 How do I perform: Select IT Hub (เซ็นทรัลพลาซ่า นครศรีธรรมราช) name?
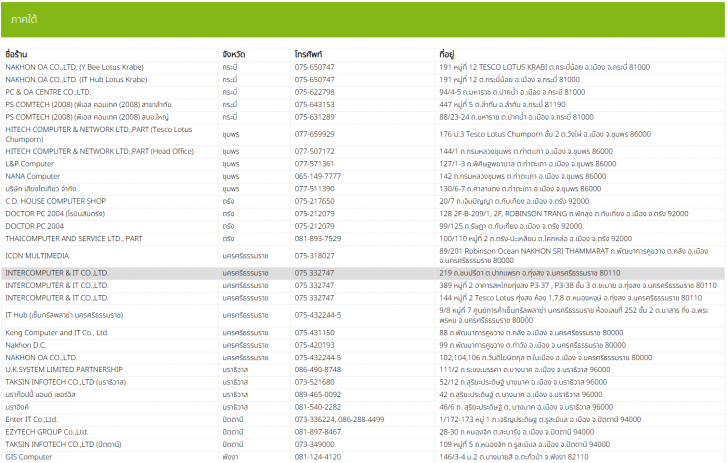coord(64,315)
